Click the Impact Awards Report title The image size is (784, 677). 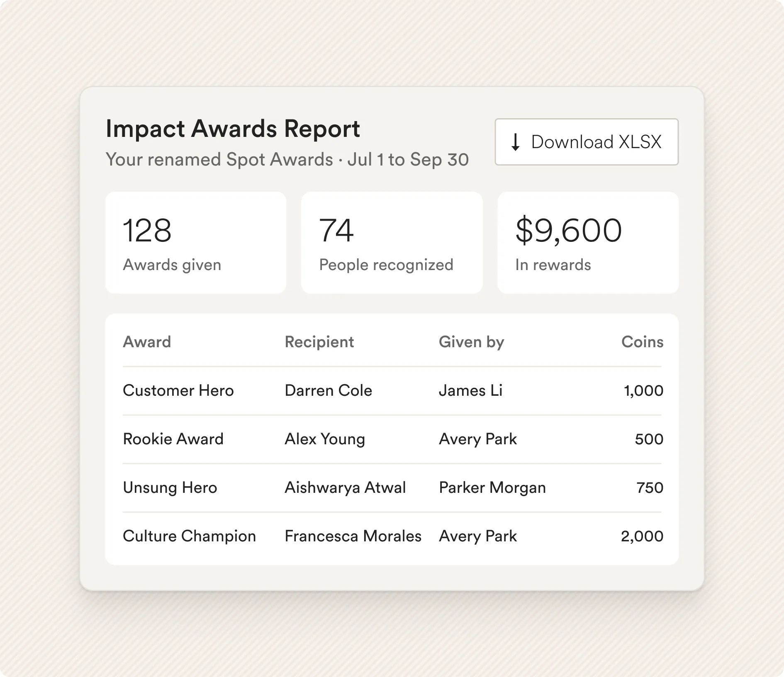pyautogui.click(x=233, y=129)
